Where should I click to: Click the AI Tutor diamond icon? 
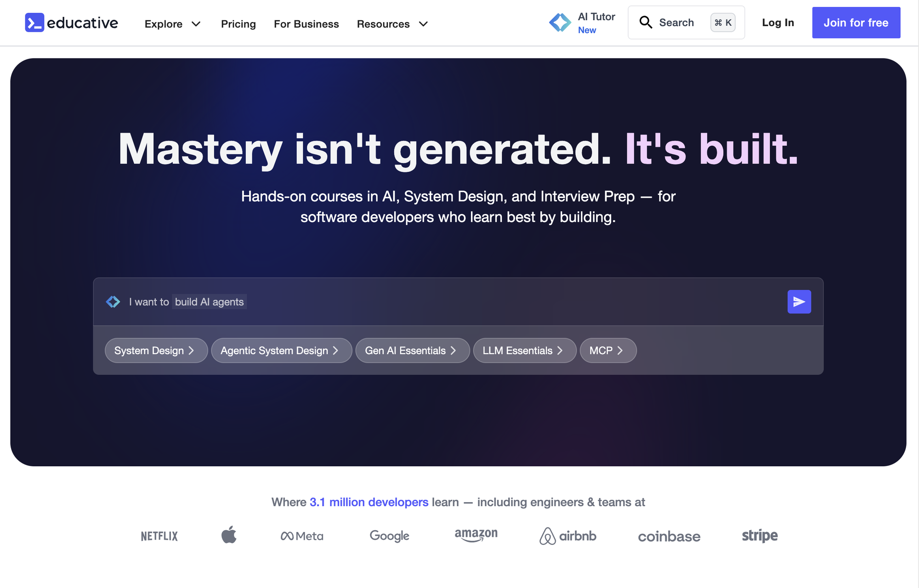coord(560,23)
